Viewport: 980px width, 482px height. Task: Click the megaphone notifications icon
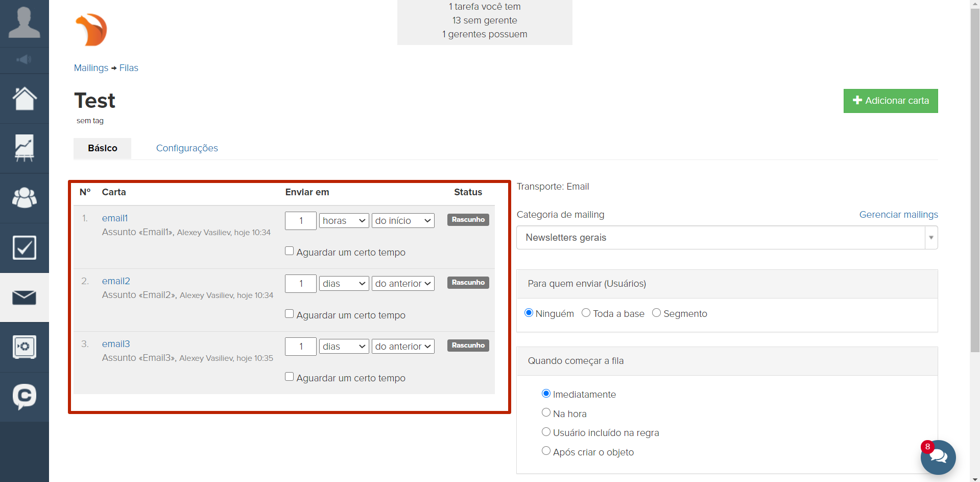coord(24,60)
